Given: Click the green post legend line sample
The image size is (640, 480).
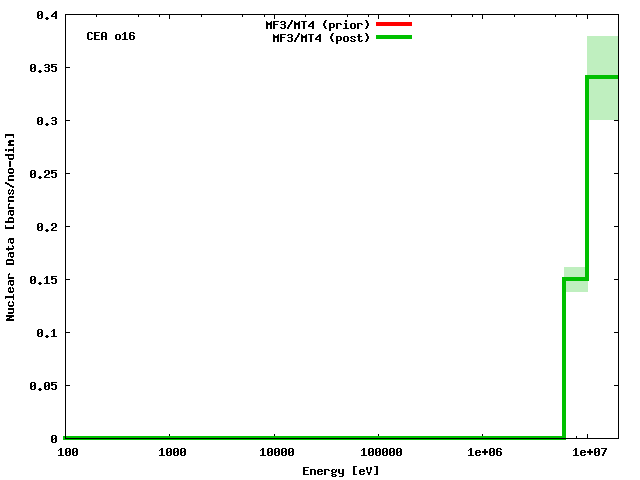Looking at the screenshot, I should point(393,37).
